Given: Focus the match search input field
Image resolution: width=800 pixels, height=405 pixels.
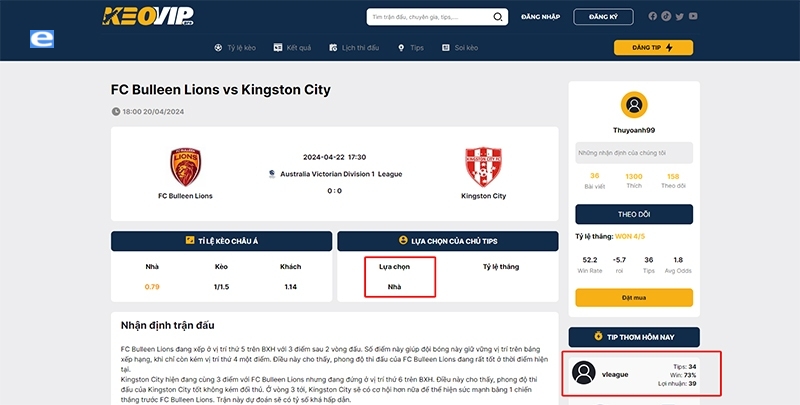Looking at the screenshot, I should click(428, 17).
